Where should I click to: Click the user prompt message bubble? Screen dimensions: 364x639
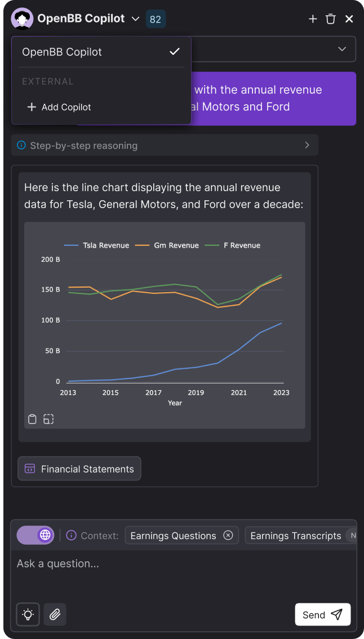pyautogui.click(x=273, y=98)
